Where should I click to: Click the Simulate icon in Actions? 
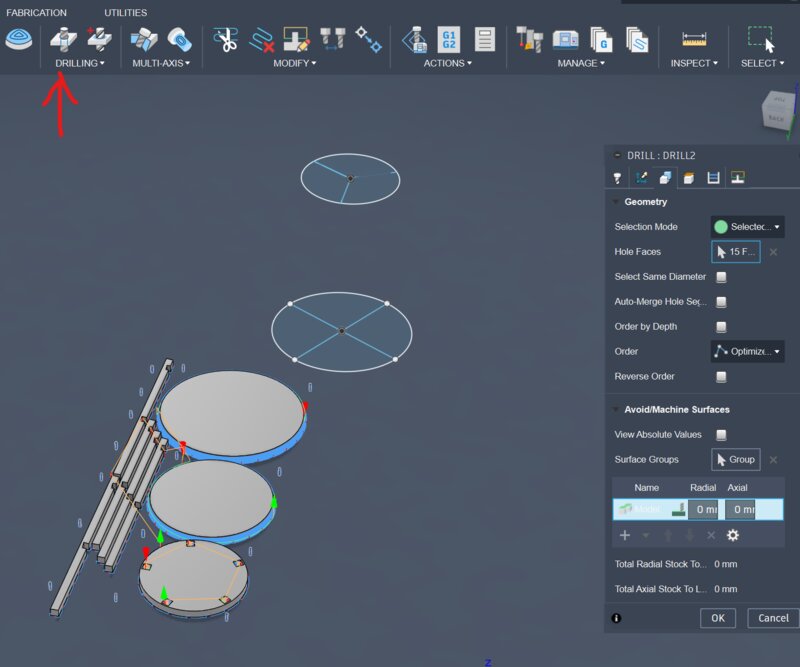[415, 39]
